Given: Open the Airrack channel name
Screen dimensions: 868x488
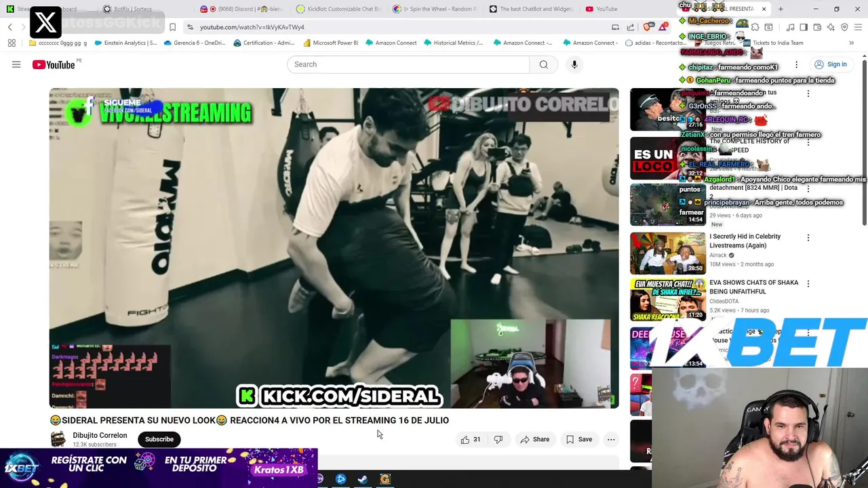Looking at the screenshot, I should tap(718, 255).
